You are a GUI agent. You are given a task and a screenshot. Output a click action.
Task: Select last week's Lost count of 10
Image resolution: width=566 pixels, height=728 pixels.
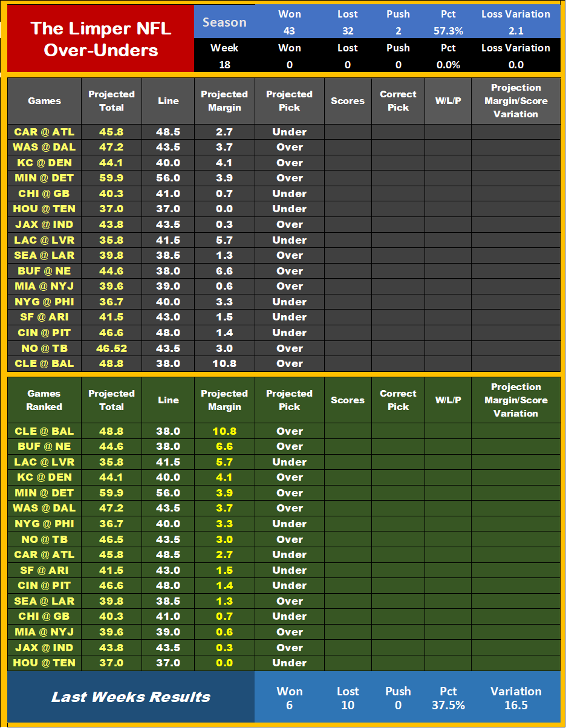point(347,705)
